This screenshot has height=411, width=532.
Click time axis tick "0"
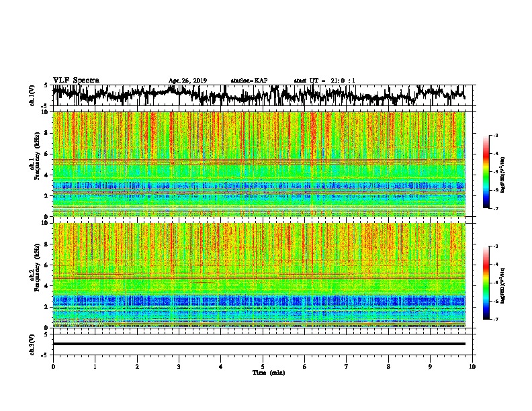(53, 367)
